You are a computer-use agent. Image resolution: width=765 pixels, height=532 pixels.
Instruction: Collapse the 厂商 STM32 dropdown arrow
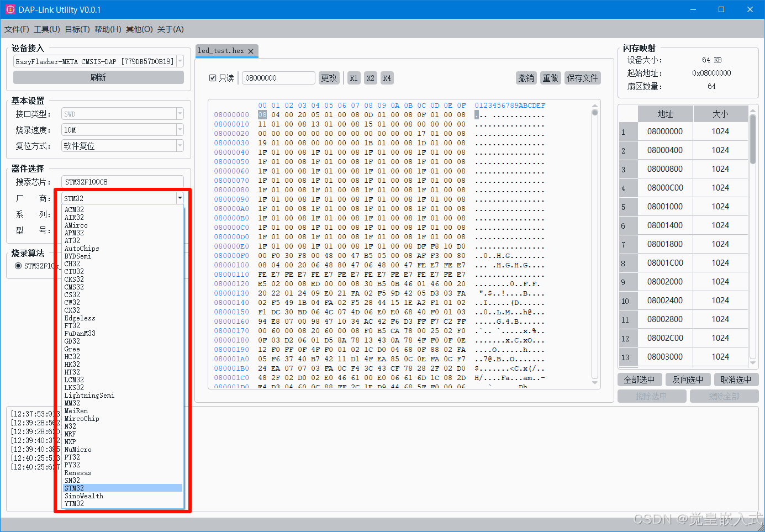point(180,198)
